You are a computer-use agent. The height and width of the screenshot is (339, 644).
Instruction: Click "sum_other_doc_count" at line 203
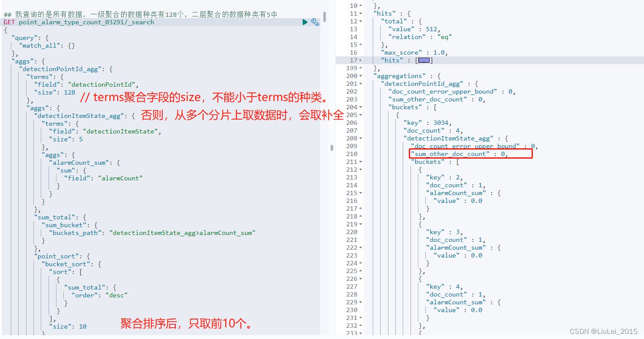(435, 99)
